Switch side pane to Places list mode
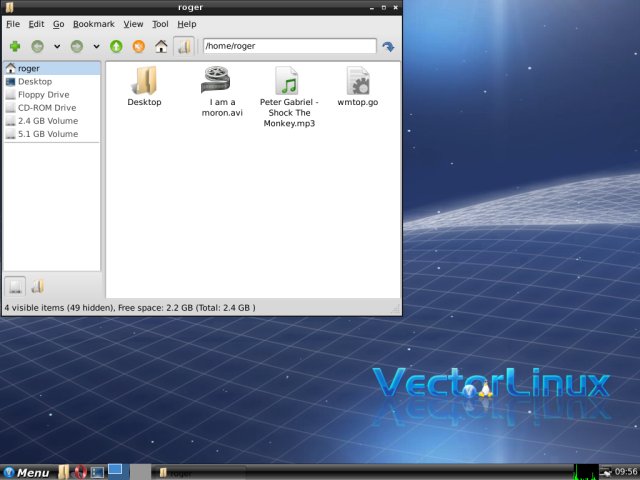Image resolution: width=640 pixels, height=480 pixels. pyautogui.click(x=16, y=287)
